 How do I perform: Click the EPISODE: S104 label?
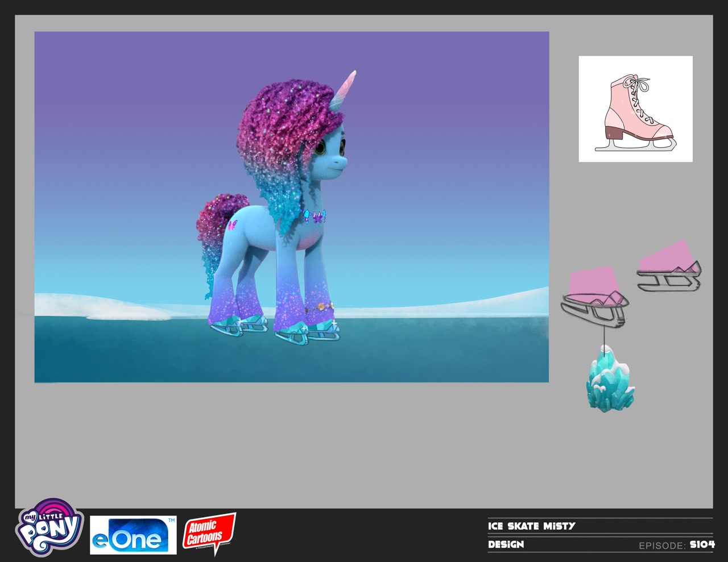(x=677, y=544)
